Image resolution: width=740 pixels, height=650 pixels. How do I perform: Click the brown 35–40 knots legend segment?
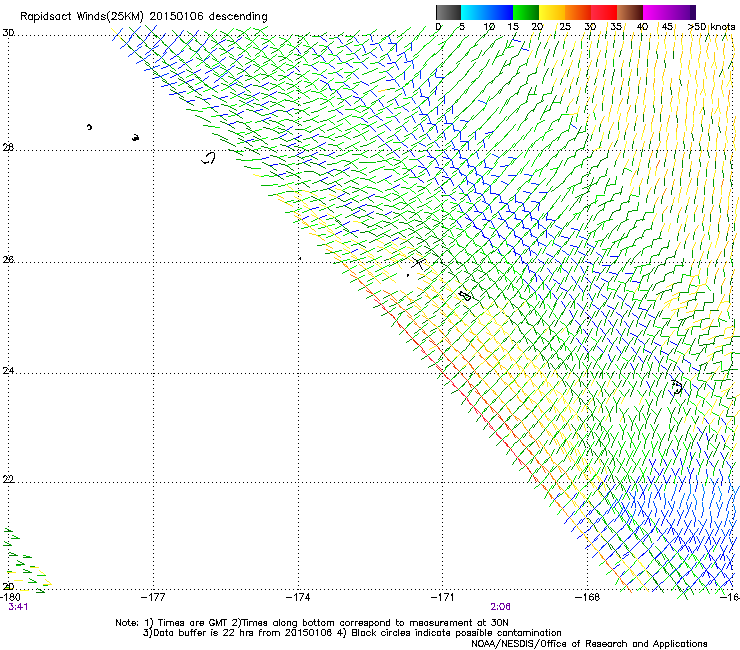click(x=630, y=12)
